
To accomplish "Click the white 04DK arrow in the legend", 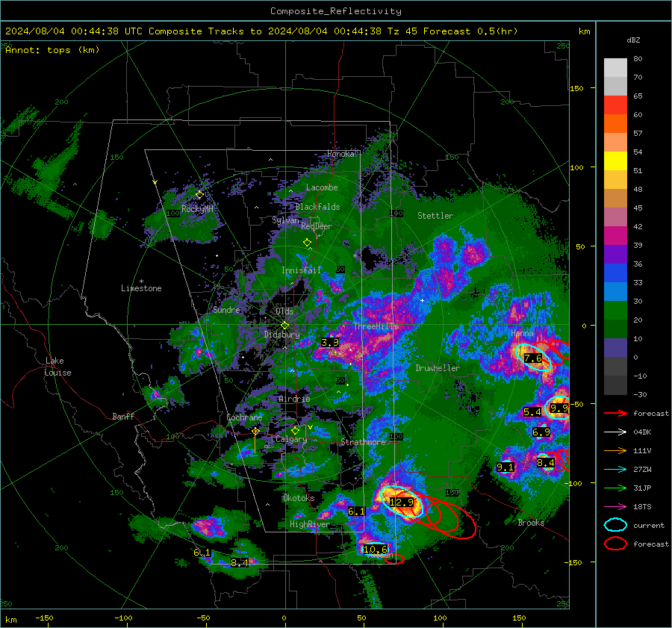I will pos(615,432).
